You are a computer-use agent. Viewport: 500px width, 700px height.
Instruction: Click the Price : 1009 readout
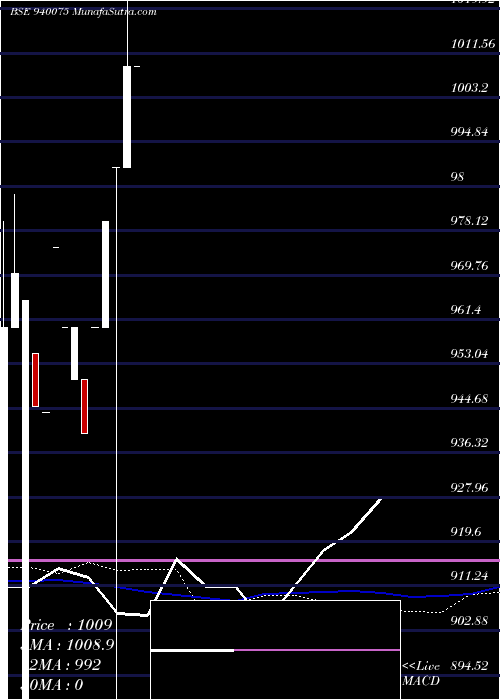pyautogui.click(x=67, y=625)
